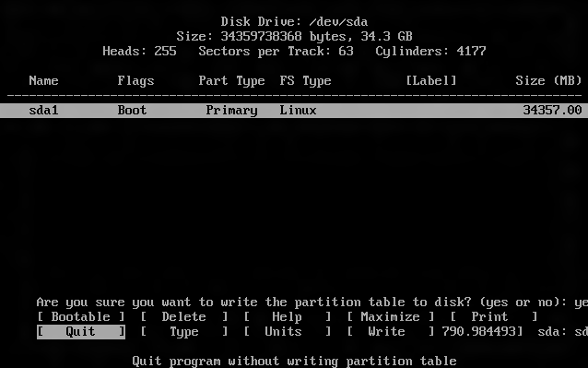Choose the Delete partition option

183,316
